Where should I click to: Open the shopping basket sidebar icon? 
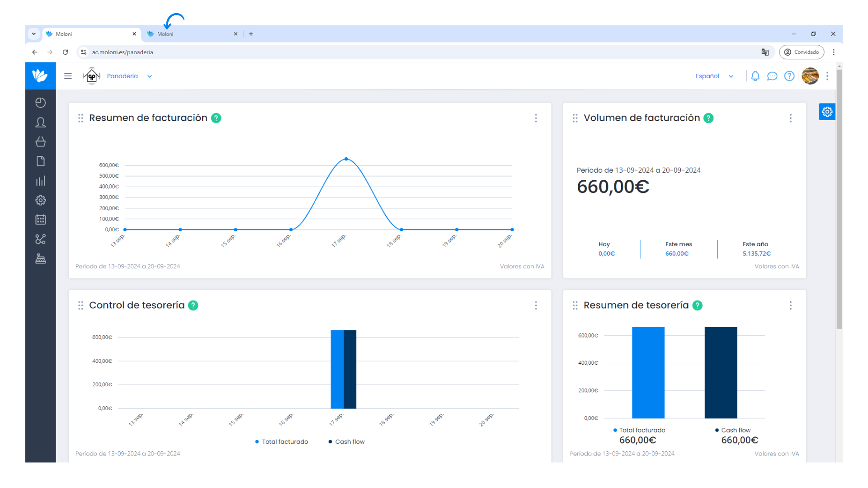(41, 142)
